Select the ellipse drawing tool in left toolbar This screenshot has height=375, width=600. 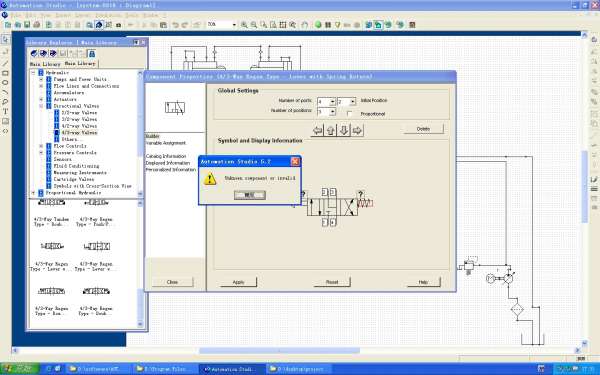pos(5,82)
